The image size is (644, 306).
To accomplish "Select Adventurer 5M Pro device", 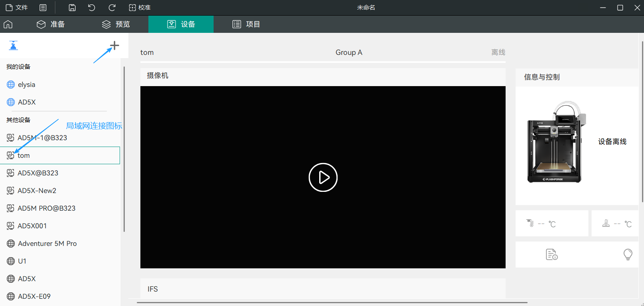I will coord(47,244).
